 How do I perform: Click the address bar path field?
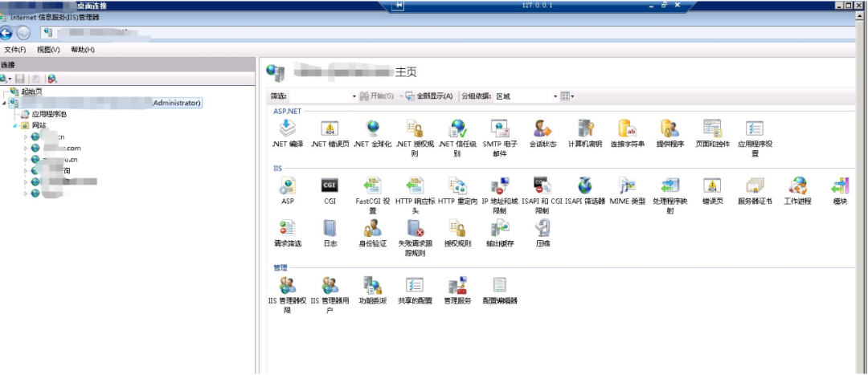448,33
